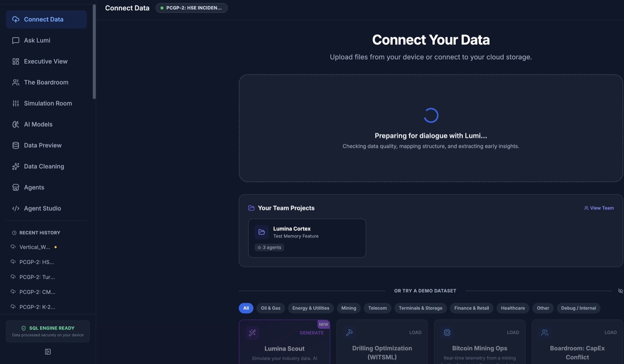Click the Agents store icon
Image resolution: width=624 pixels, height=364 pixels.
click(x=16, y=187)
